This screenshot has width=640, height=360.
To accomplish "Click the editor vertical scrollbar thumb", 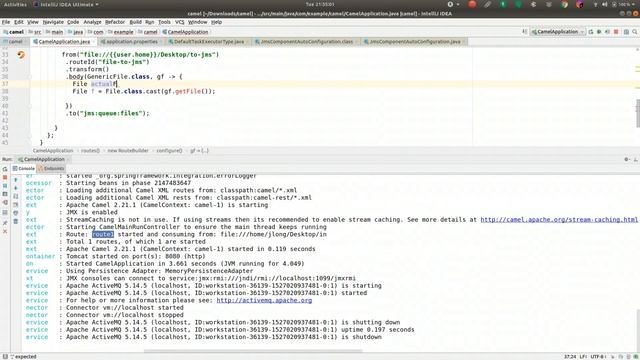I will pos(638,113).
